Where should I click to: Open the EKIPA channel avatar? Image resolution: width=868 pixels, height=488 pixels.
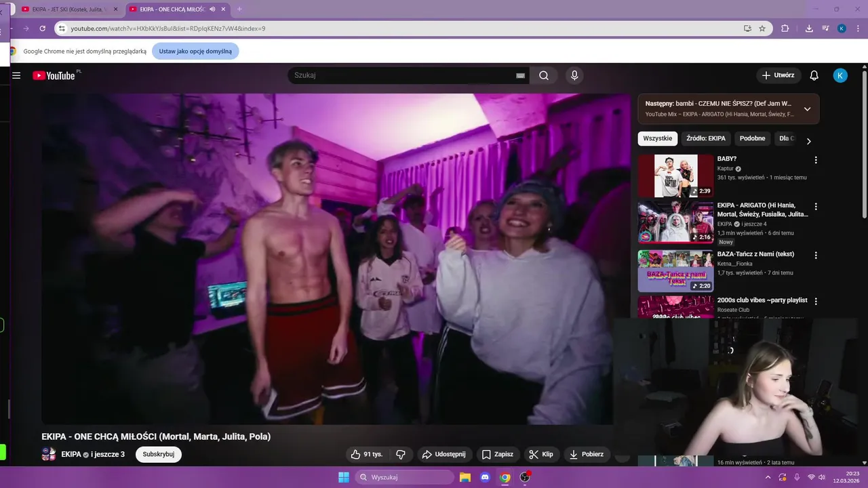49,454
